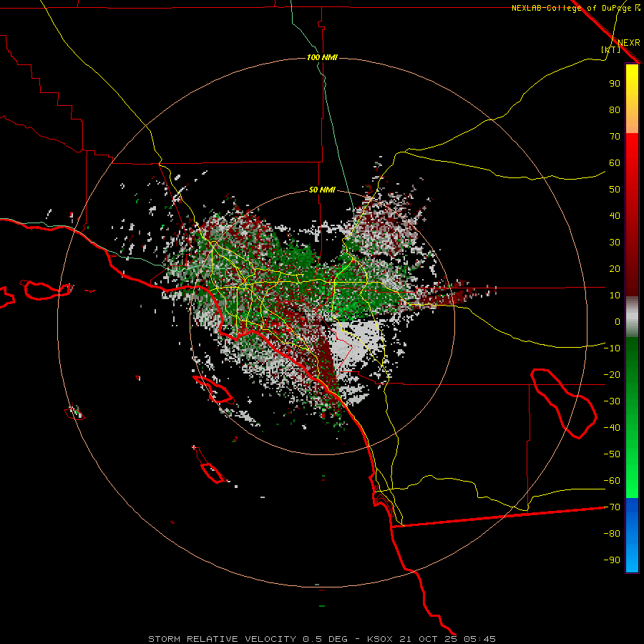The height and width of the screenshot is (644, 644).
Task: Click the "[KT]" units label
Action: (x=611, y=49)
